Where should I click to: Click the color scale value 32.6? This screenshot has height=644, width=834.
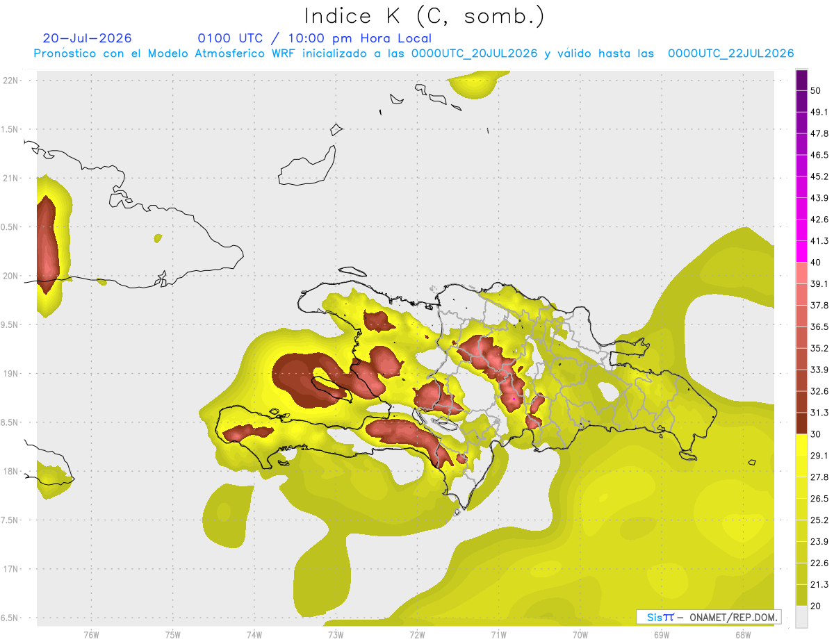pos(819,391)
